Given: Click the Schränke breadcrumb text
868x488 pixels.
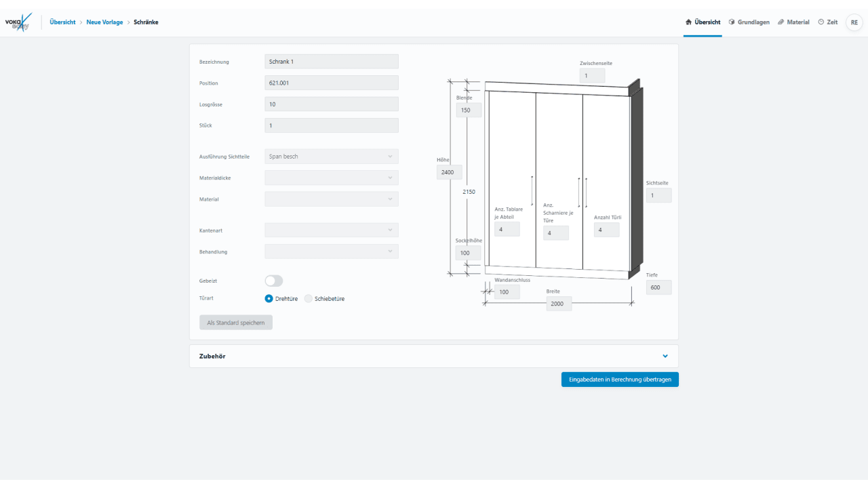Looking at the screenshot, I should pyautogui.click(x=146, y=22).
